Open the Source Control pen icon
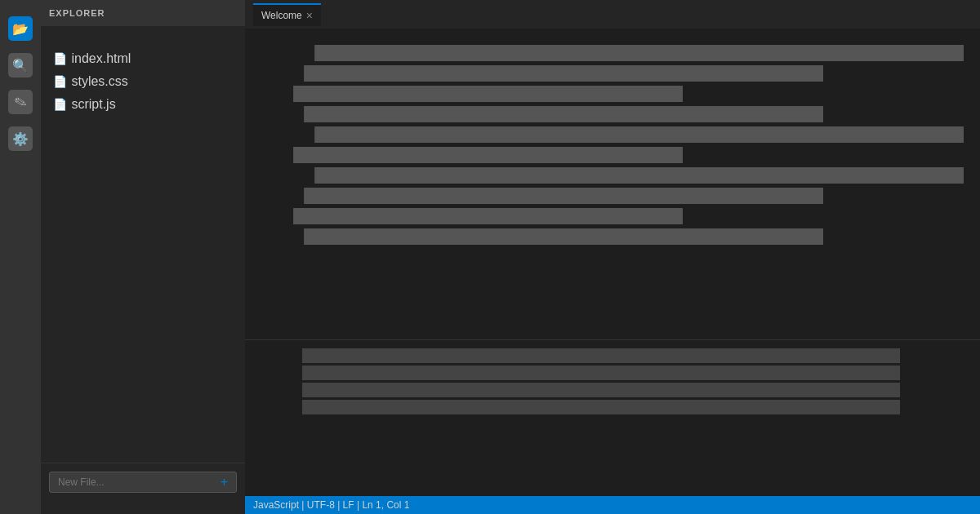 (x=20, y=102)
